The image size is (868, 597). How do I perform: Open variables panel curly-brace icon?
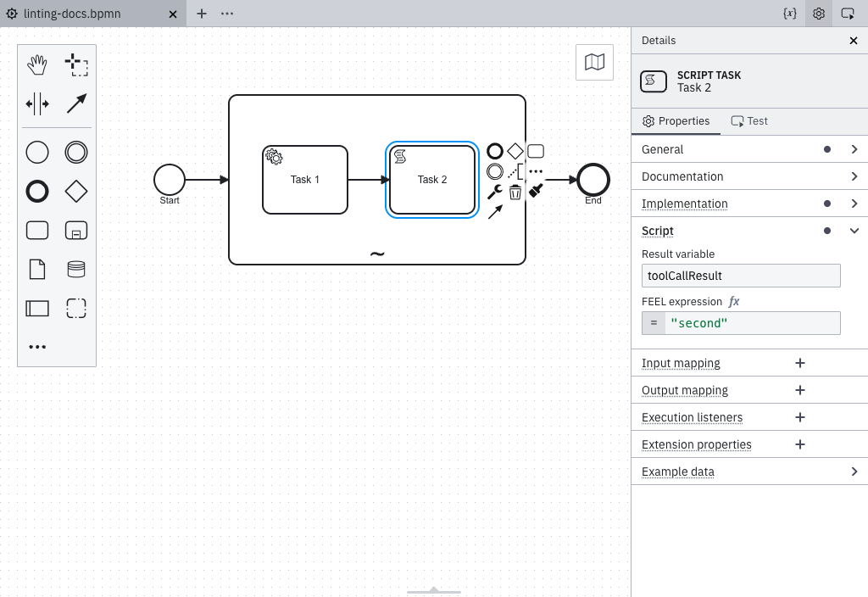coord(790,14)
